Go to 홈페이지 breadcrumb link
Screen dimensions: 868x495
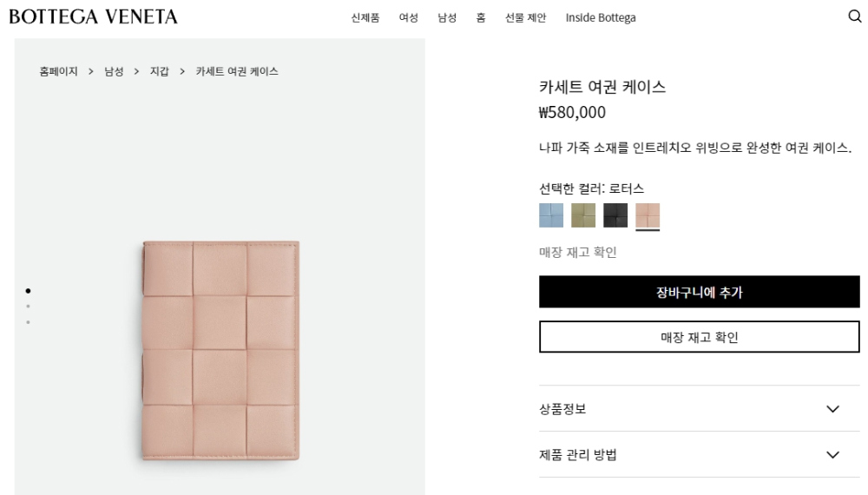[x=59, y=71]
